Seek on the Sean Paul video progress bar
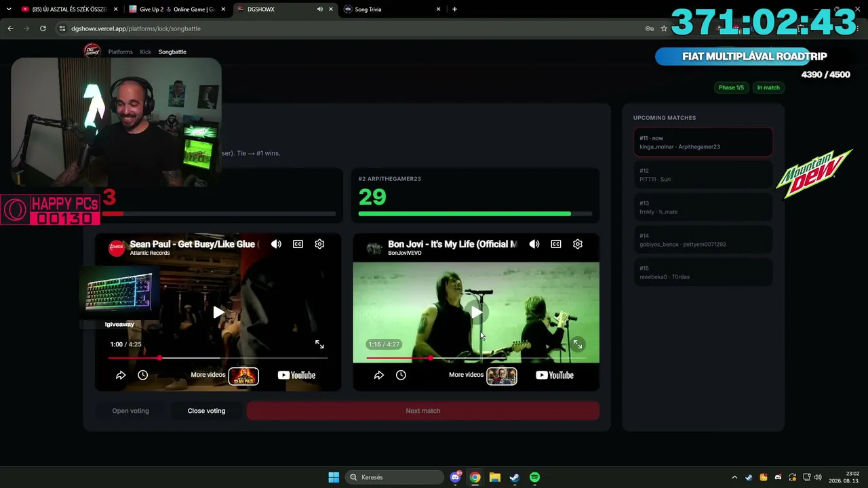 click(218, 358)
